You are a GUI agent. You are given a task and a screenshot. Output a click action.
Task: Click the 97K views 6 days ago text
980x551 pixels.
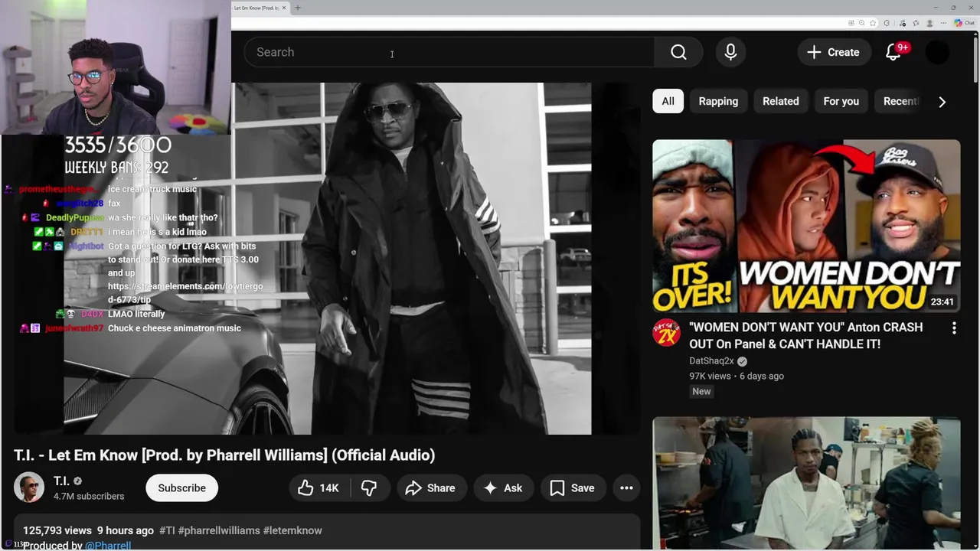point(737,377)
